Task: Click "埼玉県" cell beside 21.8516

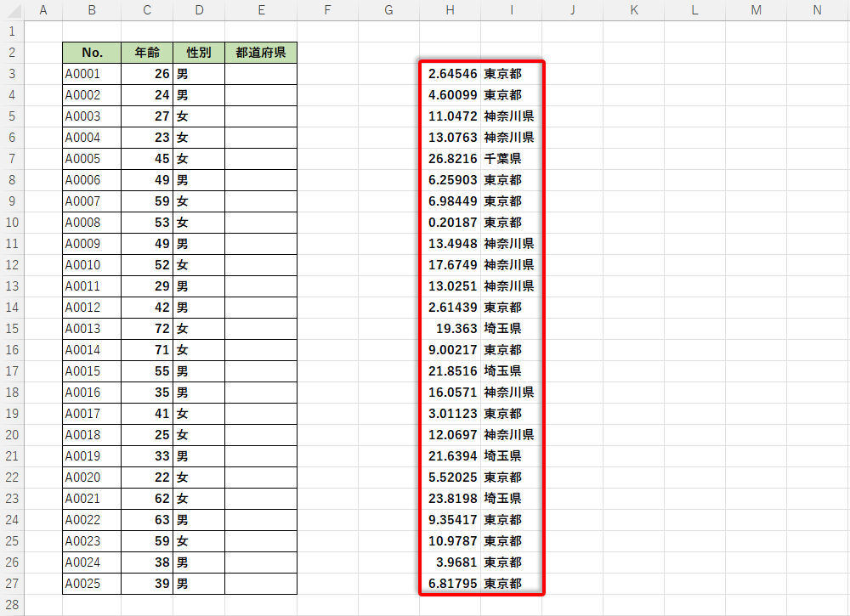Action: (x=511, y=371)
